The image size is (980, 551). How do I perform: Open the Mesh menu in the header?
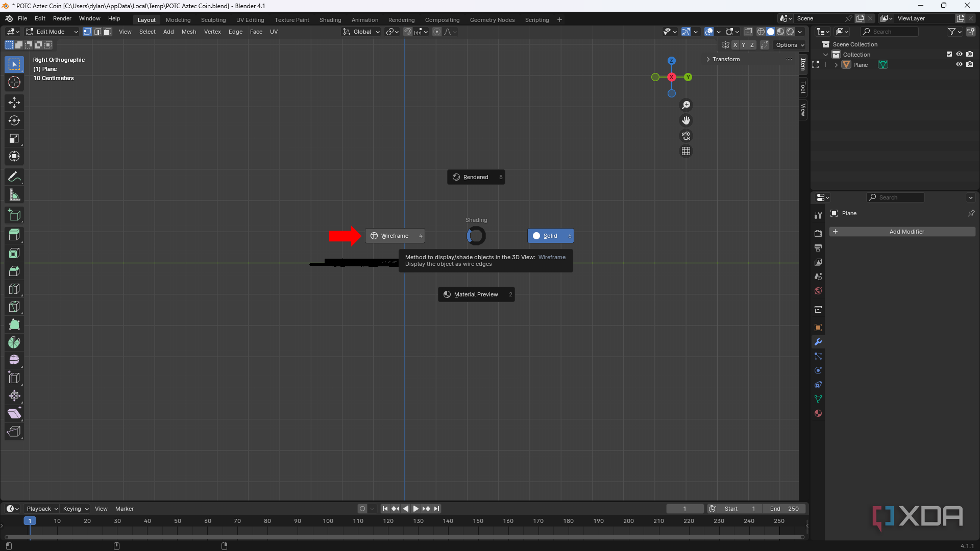[188, 32]
